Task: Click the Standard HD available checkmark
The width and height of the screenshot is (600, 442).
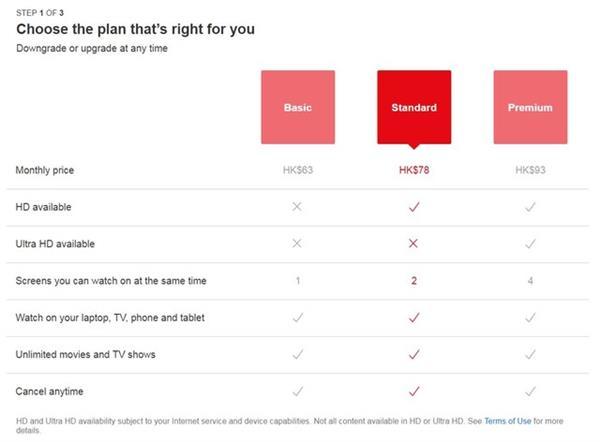Action: (414, 207)
